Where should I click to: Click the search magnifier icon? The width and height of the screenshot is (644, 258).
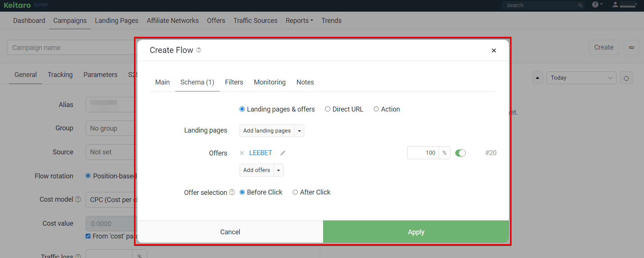pos(580,5)
